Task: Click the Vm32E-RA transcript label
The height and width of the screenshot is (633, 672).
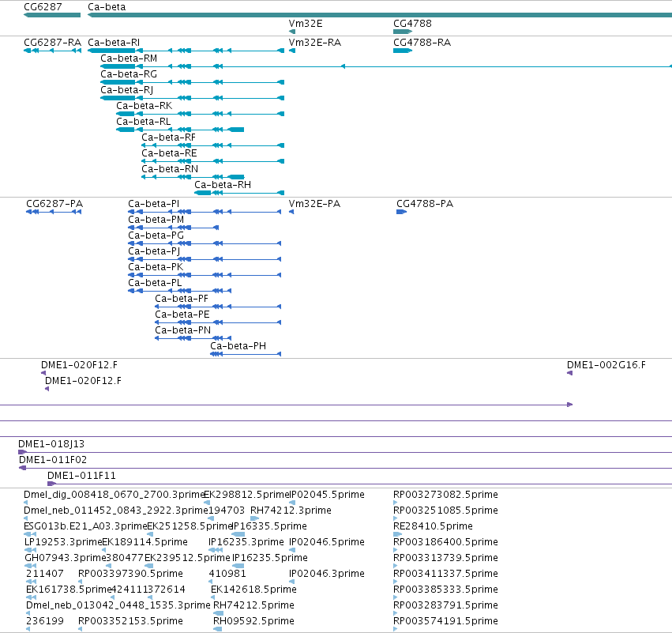Action: pyautogui.click(x=314, y=42)
